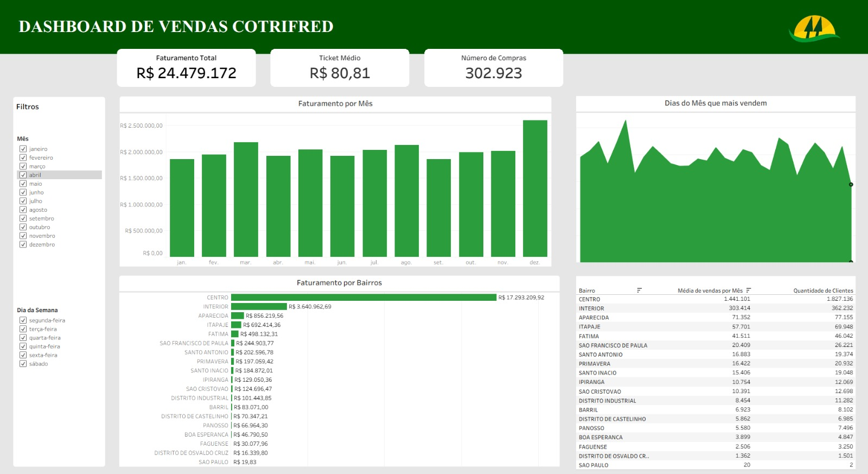This screenshot has width=868, height=474.
Task: Toggle the junho month checkbox
Action: [x=23, y=192]
